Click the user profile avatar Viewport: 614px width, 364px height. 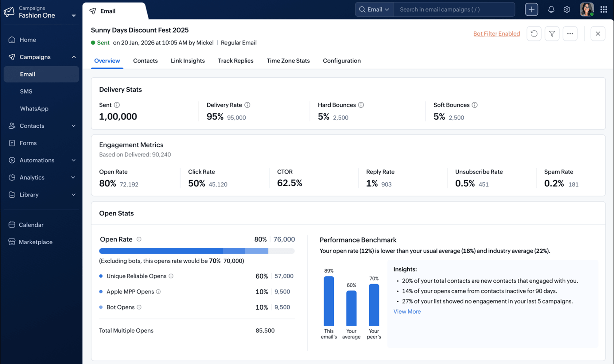587,10
